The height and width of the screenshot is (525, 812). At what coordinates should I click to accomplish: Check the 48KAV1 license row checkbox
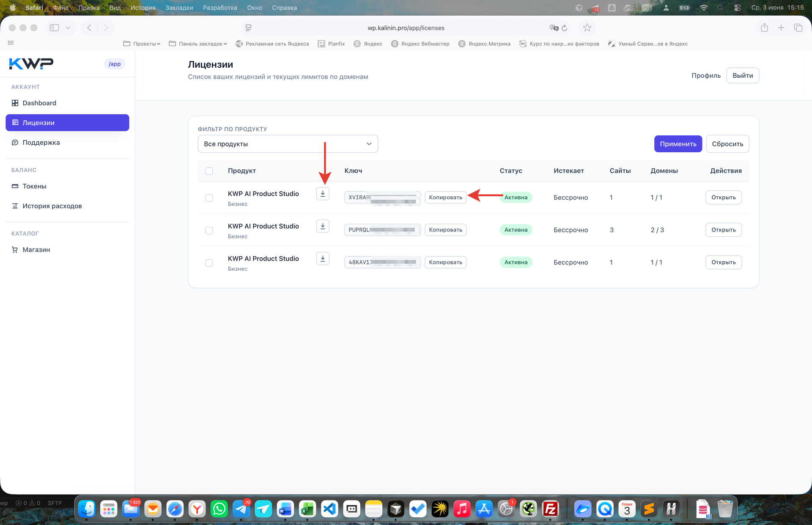[209, 263]
